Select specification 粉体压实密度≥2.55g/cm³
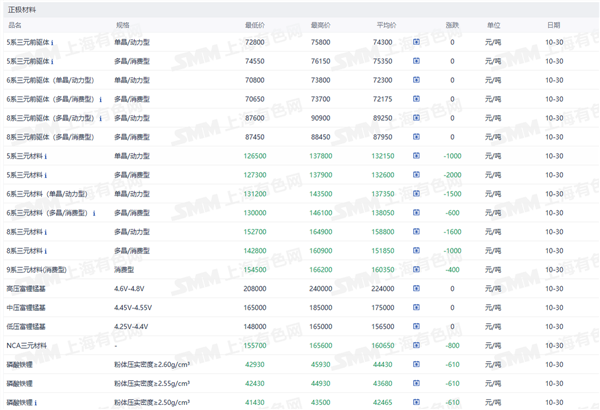600x410 pixels. point(152,384)
